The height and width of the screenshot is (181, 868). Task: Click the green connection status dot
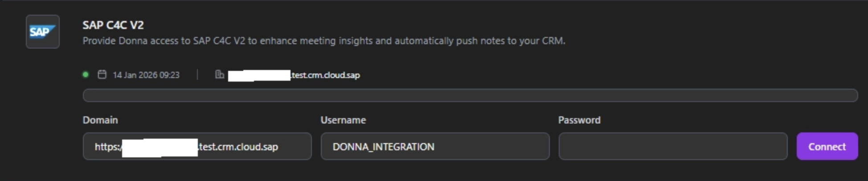tap(86, 74)
